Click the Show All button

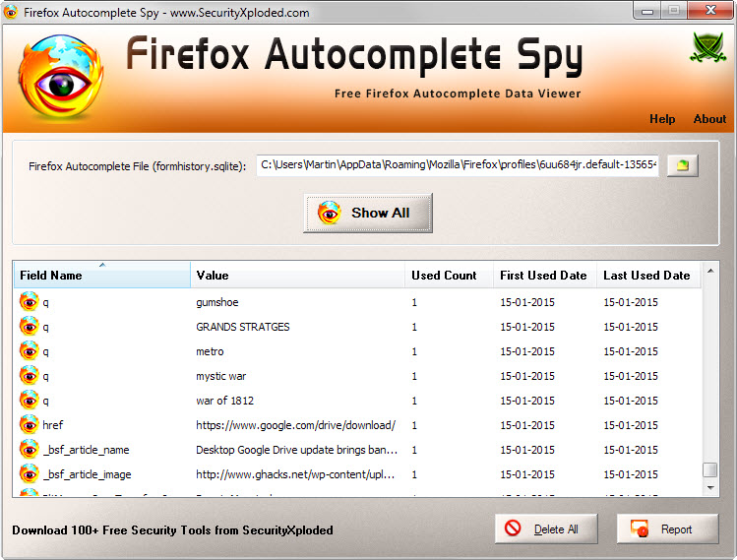pos(368,213)
